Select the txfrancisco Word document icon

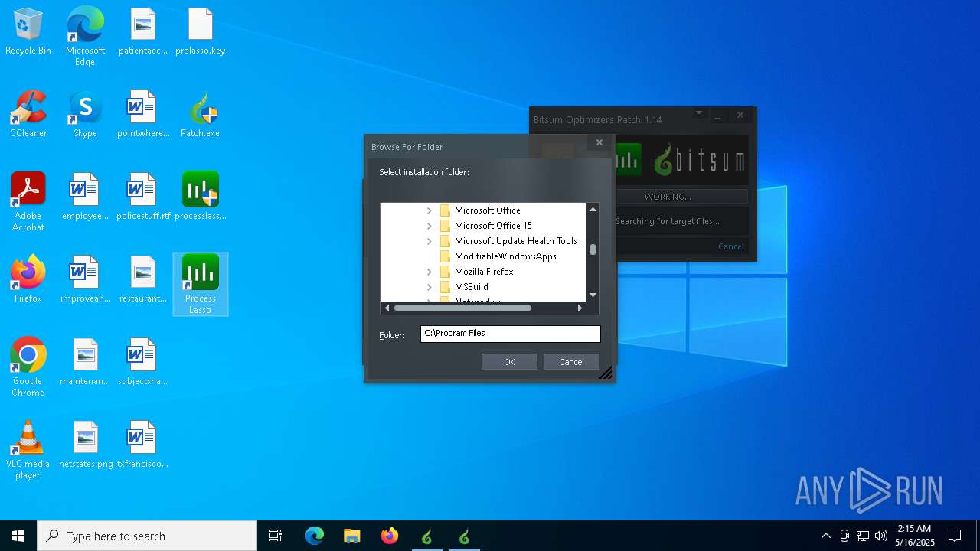click(x=142, y=445)
